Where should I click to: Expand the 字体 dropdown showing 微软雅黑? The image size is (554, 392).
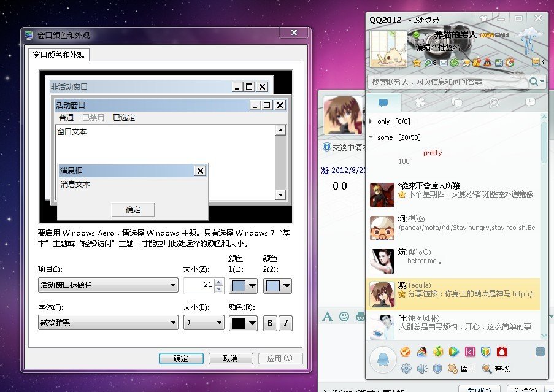(108, 323)
